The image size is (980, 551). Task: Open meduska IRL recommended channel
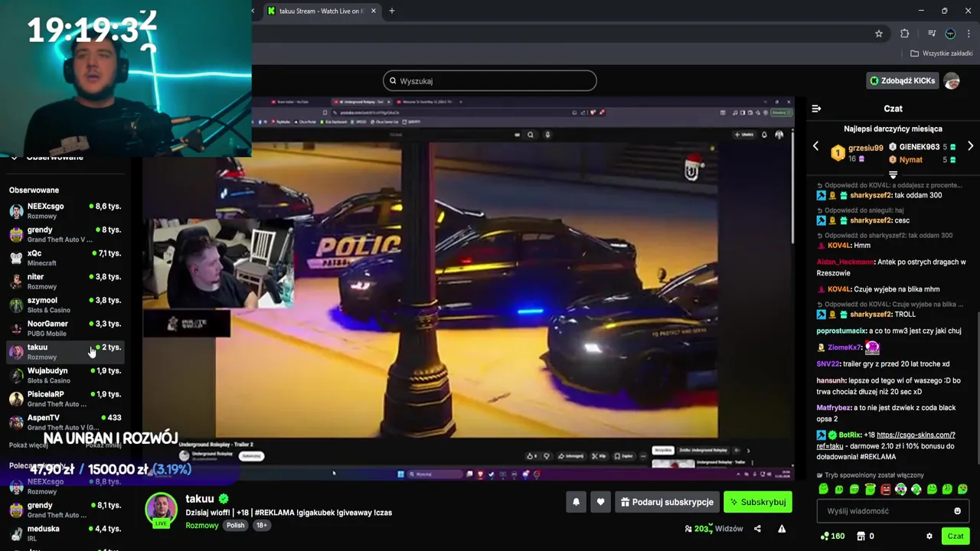click(64, 533)
